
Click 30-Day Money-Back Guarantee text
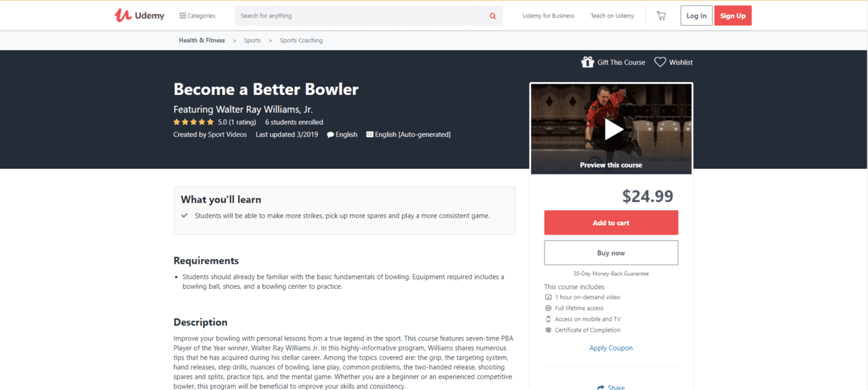pyautogui.click(x=611, y=273)
